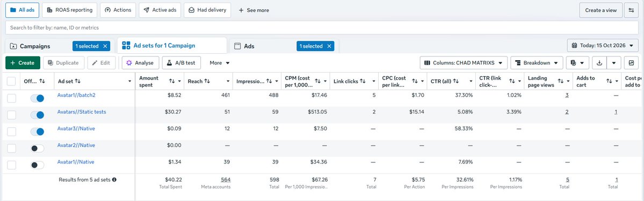This screenshot has height=201, width=644.
Task: Sort CTR (link click-through) column arrows icon
Action: click(x=512, y=81)
